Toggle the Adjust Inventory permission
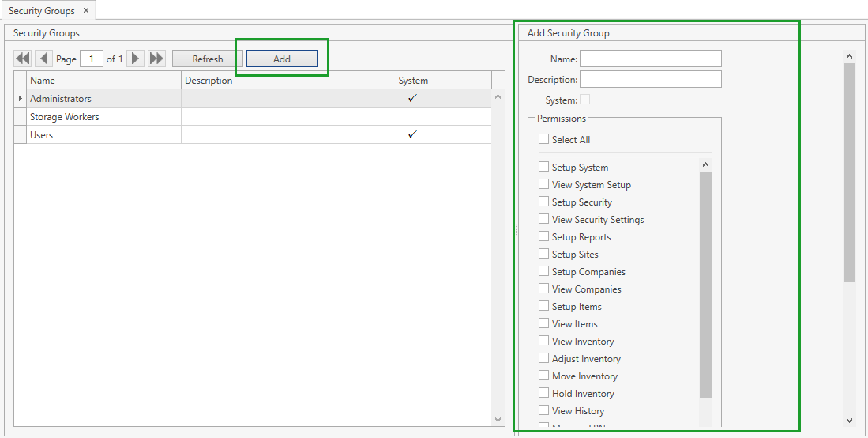 [x=543, y=358]
